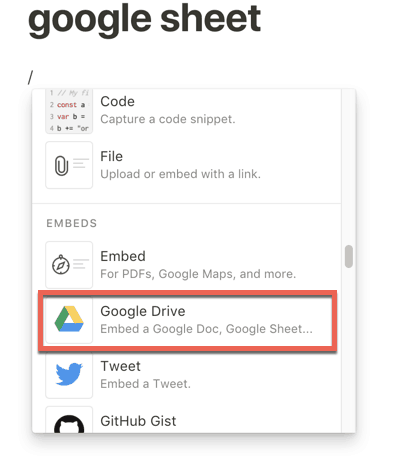Click the scrollbar track below the thumb
Viewport: 418px width, 467px height.
coord(349,350)
